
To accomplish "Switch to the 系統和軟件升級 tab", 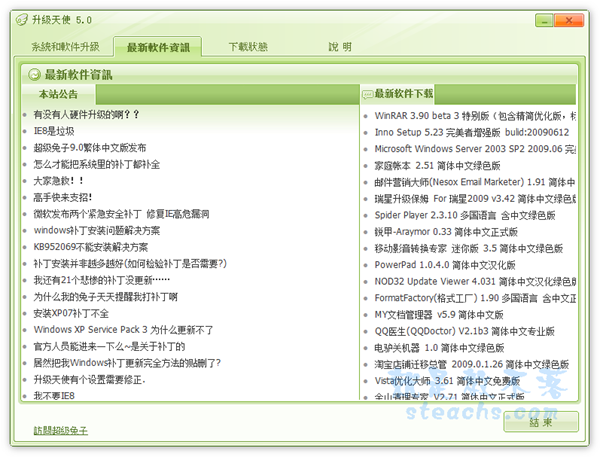I will tap(65, 47).
